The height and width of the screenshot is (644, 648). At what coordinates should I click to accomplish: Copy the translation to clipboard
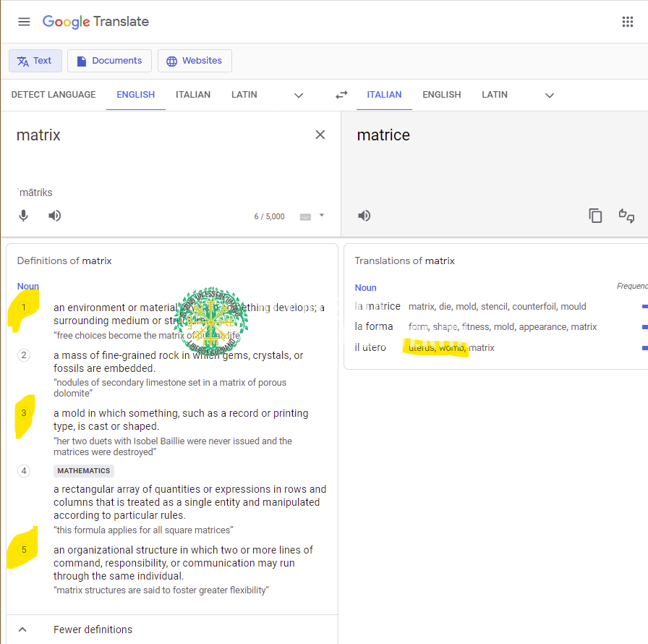coord(595,216)
